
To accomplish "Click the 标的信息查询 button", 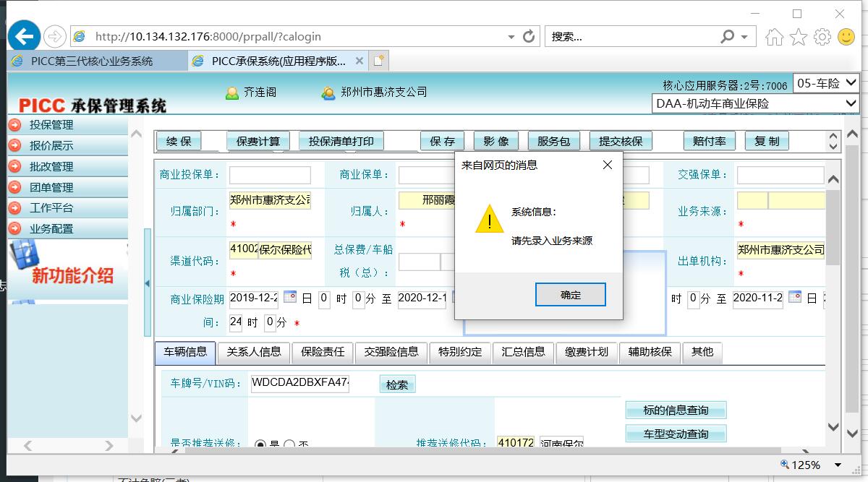I will click(x=676, y=410).
